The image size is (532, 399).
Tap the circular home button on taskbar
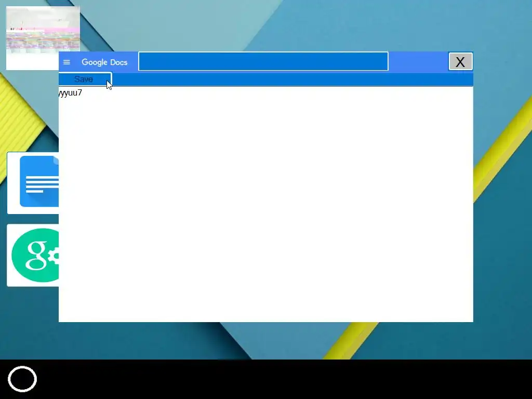click(22, 379)
